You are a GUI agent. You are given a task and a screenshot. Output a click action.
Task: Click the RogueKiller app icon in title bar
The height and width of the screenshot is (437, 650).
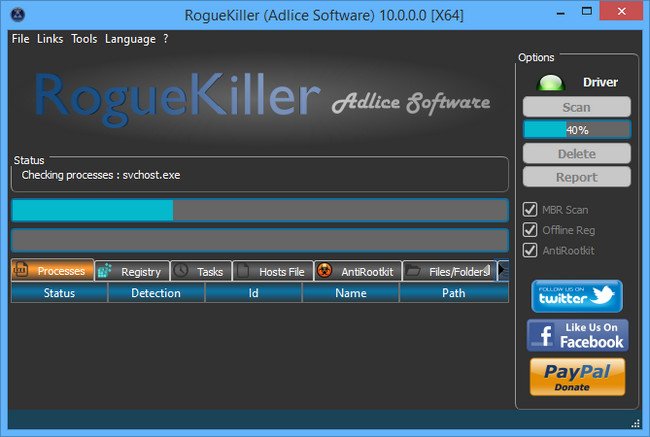(x=17, y=15)
